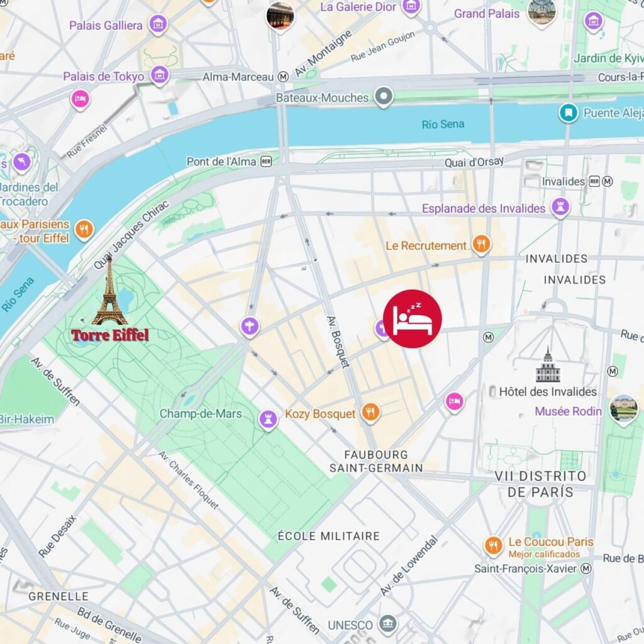Click the Hôtel des Invalides building icon

coord(548,365)
